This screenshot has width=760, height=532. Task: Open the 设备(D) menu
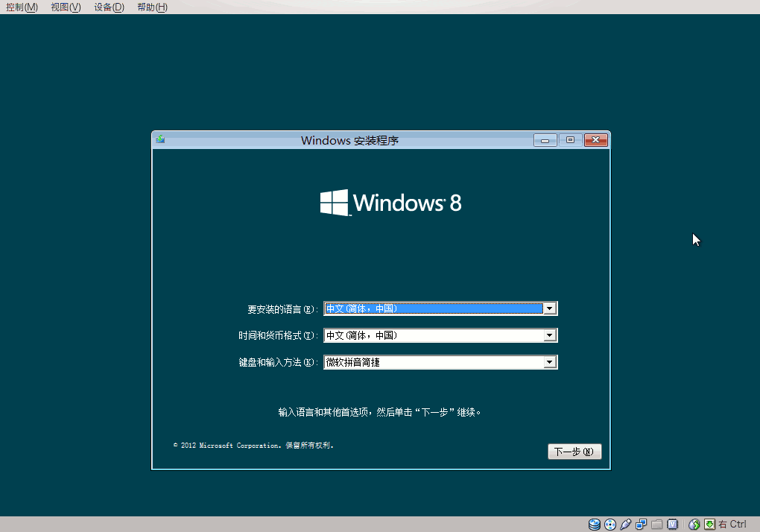coord(109,7)
